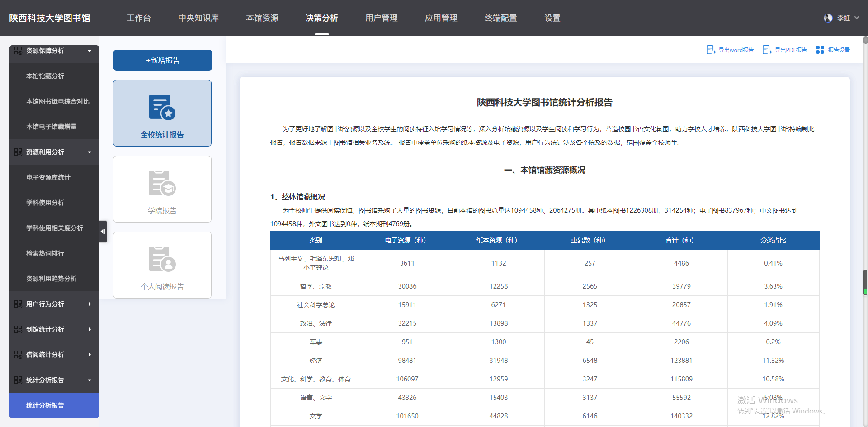Choose the 学院报告 report icon
The width and height of the screenshot is (868, 427).
pyautogui.click(x=162, y=183)
